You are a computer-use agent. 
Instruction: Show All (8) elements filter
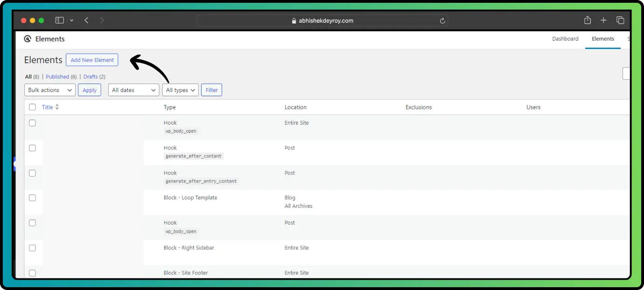tap(32, 77)
